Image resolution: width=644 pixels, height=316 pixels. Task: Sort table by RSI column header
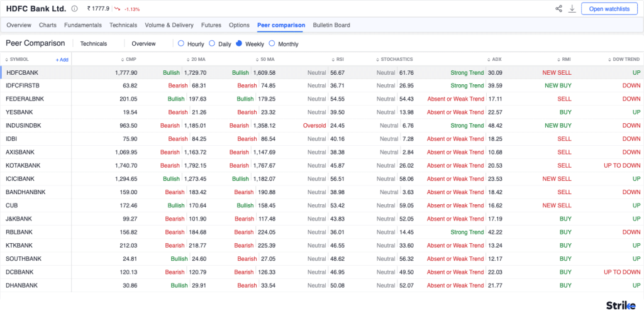tap(340, 59)
